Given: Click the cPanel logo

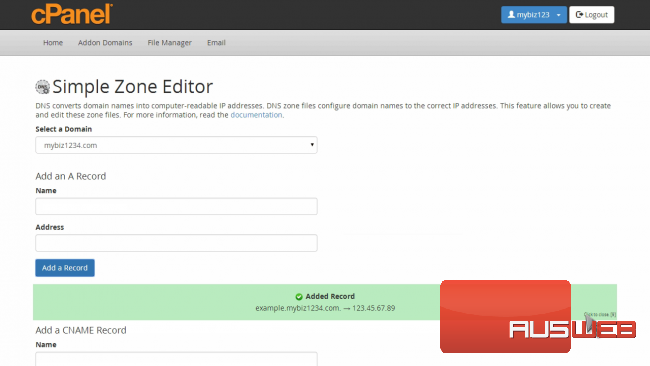Looking at the screenshot, I should coord(72,14).
